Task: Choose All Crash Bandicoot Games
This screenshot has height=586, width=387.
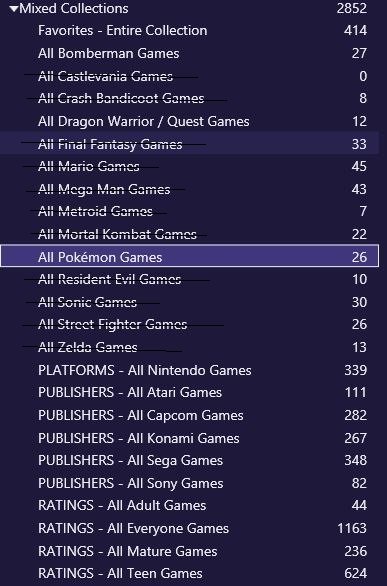Action: pos(189,99)
